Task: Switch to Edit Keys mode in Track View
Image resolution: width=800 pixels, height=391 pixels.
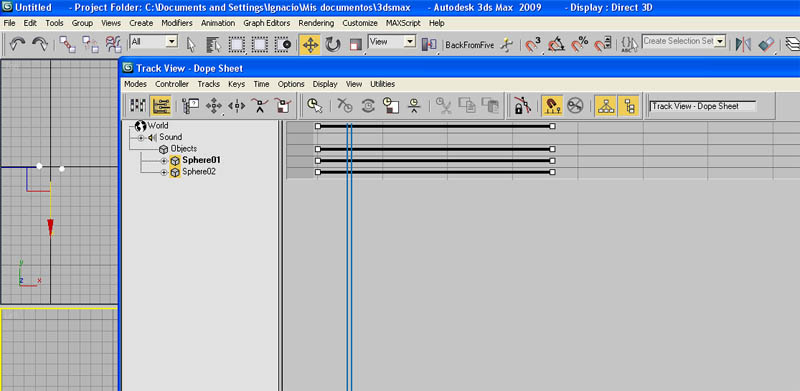Action: coord(138,106)
